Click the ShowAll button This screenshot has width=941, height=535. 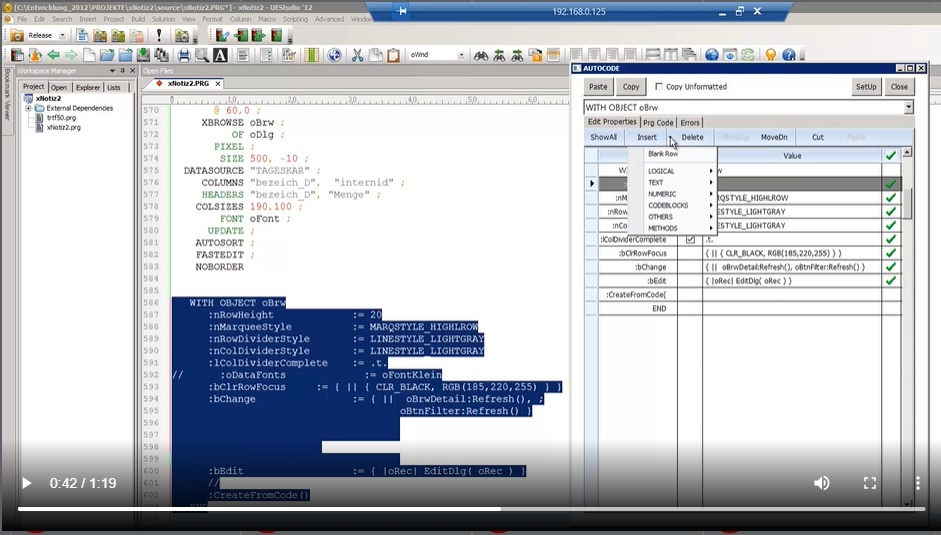pos(603,137)
